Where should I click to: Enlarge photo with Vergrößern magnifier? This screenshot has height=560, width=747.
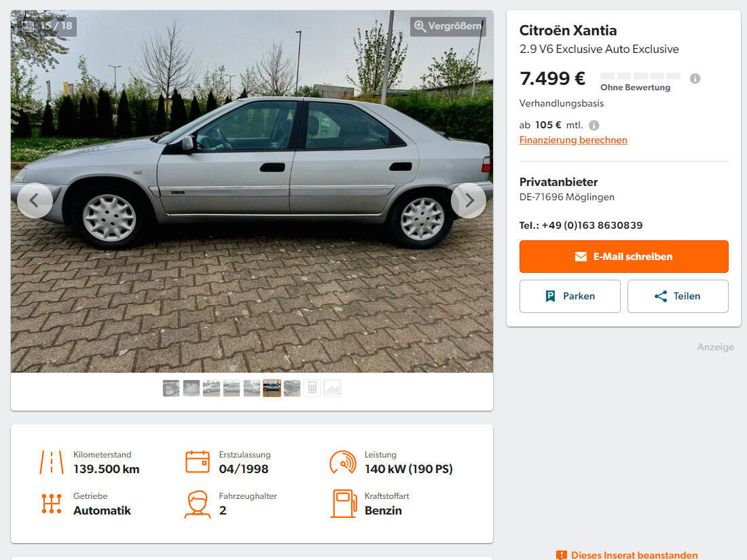click(x=448, y=26)
